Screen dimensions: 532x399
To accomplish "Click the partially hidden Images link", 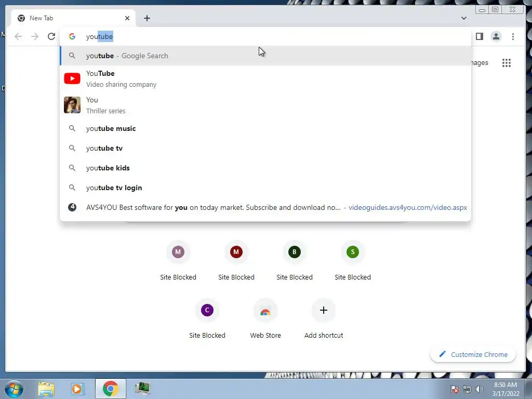I will 480,63.
